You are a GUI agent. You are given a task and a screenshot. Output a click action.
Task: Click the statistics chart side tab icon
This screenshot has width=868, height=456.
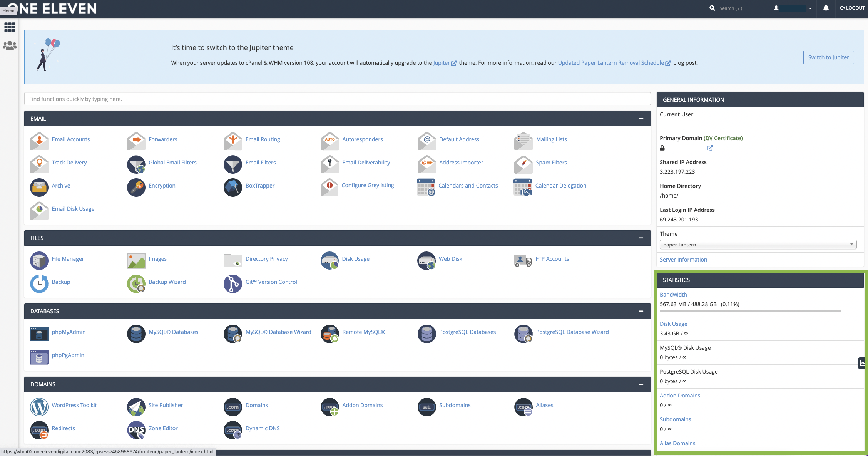(x=863, y=363)
